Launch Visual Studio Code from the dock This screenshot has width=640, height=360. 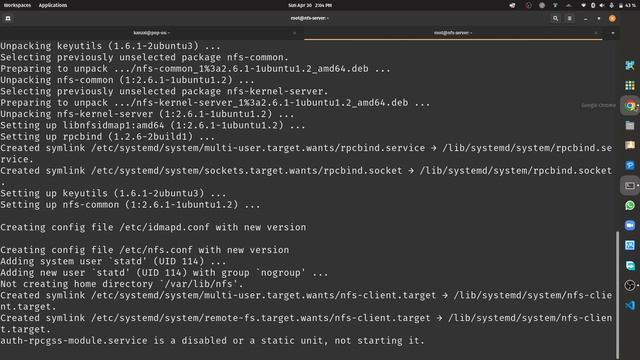(x=630, y=305)
